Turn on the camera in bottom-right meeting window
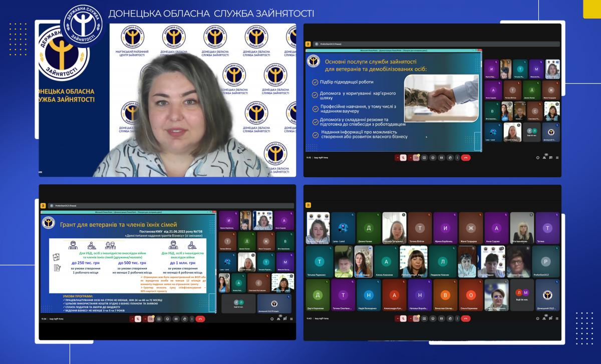This screenshot has width=601, height=364. 416,318
